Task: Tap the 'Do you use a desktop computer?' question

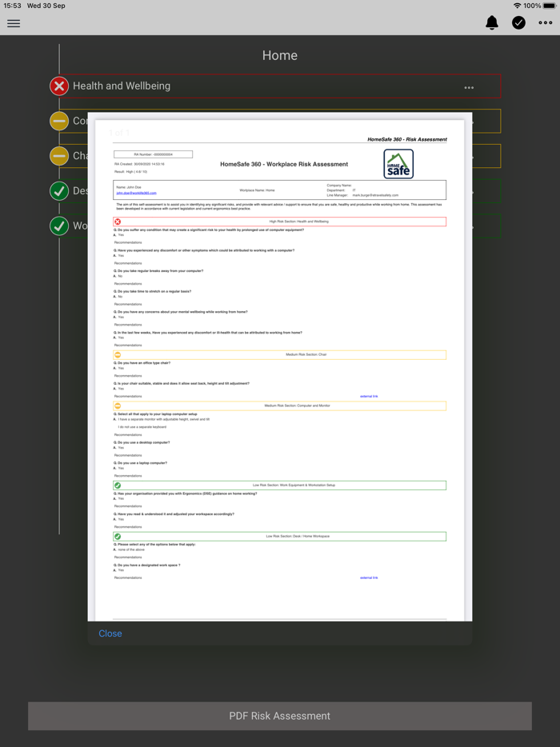Action: (x=142, y=442)
